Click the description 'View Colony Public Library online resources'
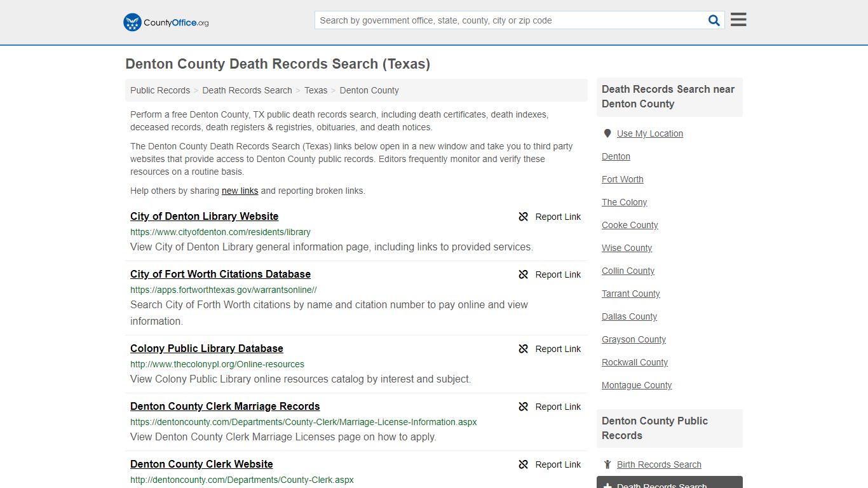Image resolution: width=868 pixels, height=488 pixels. pos(301,379)
